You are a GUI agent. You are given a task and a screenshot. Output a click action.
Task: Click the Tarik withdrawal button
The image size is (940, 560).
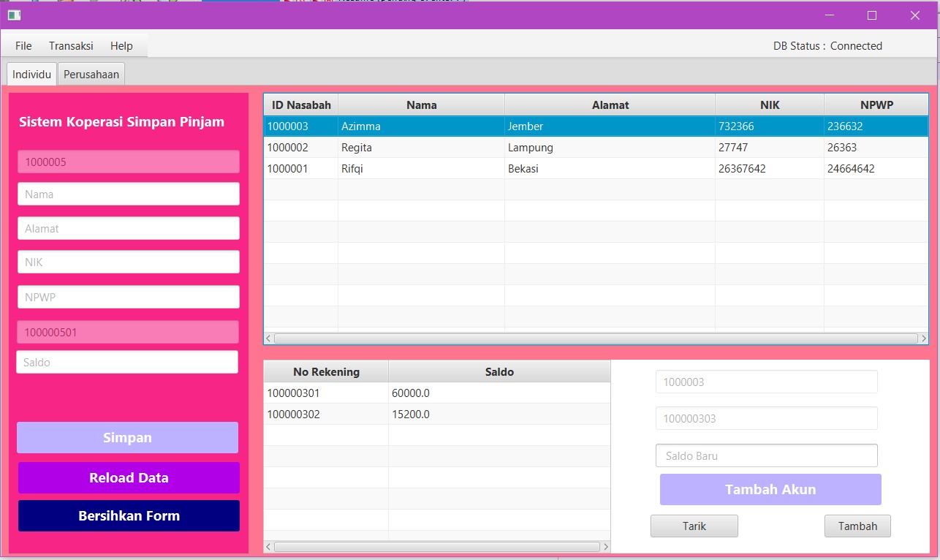pos(693,526)
